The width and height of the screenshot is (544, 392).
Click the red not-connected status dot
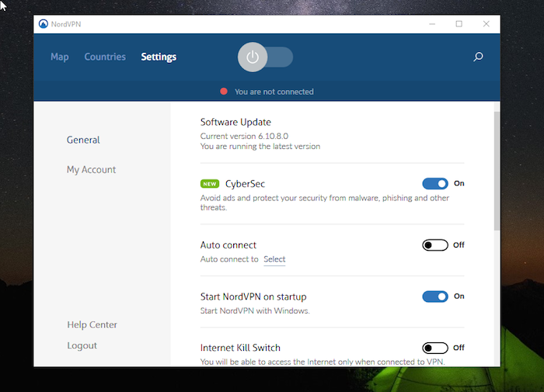pos(224,92)
